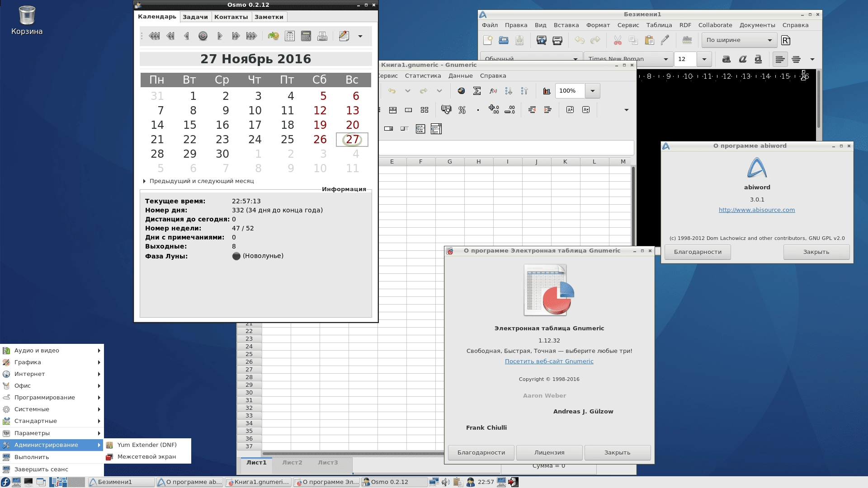Toggle left alignment in AbiWord
868x488 pixels.
(x=780, y=59)
